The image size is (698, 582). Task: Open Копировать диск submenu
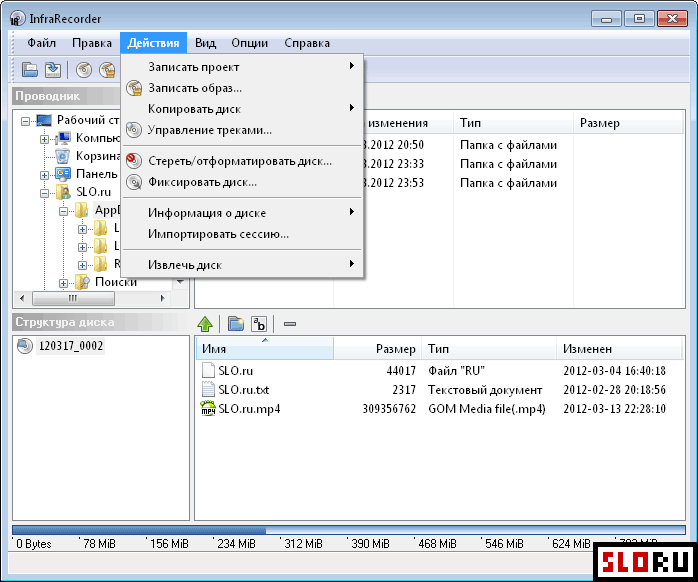click(x=243, y=109)
